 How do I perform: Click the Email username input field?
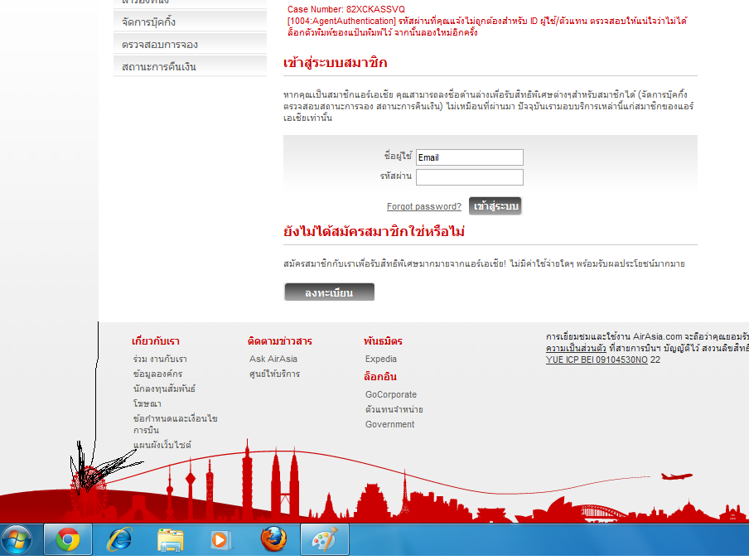(470, 157)
